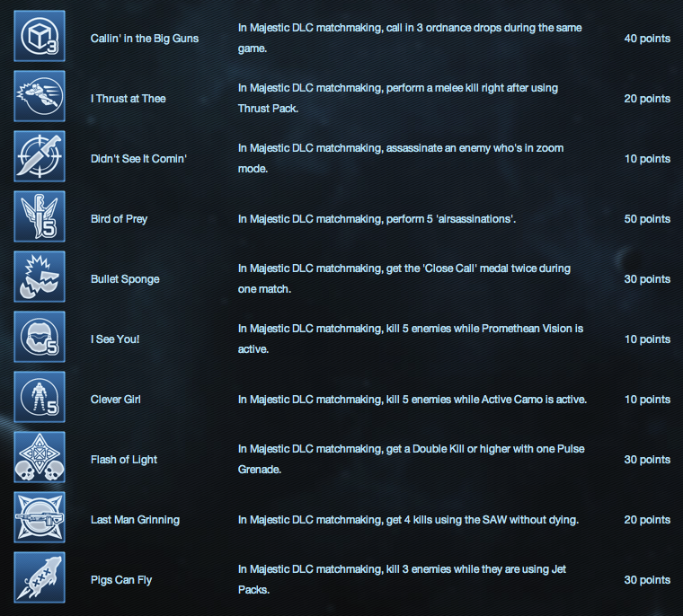Click the Clever Girl achievement name
The width and height of the screenshot is (683, 616).
[x=115, y=400]
